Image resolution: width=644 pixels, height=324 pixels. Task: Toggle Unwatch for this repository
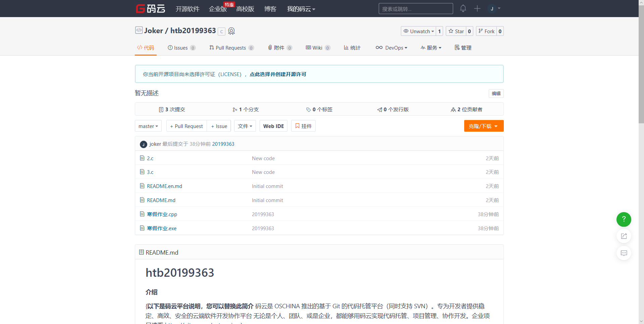click(x=418, y=31)
